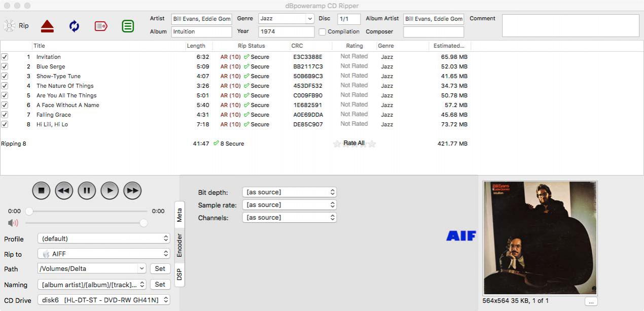Open the Genre dropdown

click(286, 19)
